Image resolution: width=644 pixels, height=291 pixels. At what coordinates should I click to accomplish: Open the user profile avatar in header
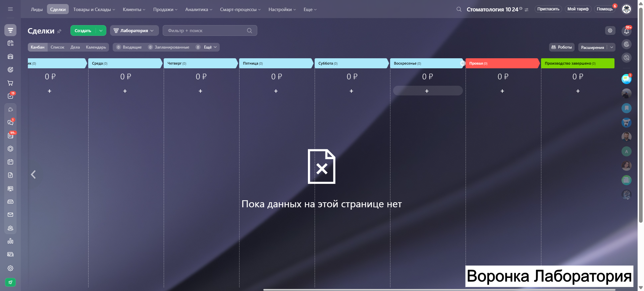[626, 9]
